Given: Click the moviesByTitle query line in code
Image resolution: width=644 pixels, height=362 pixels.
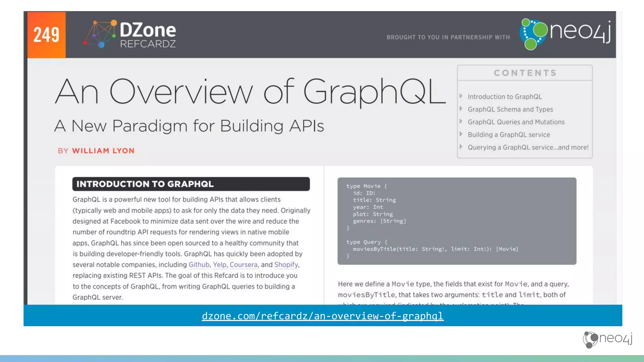Looking at the screenshot, I should [436, 249].
